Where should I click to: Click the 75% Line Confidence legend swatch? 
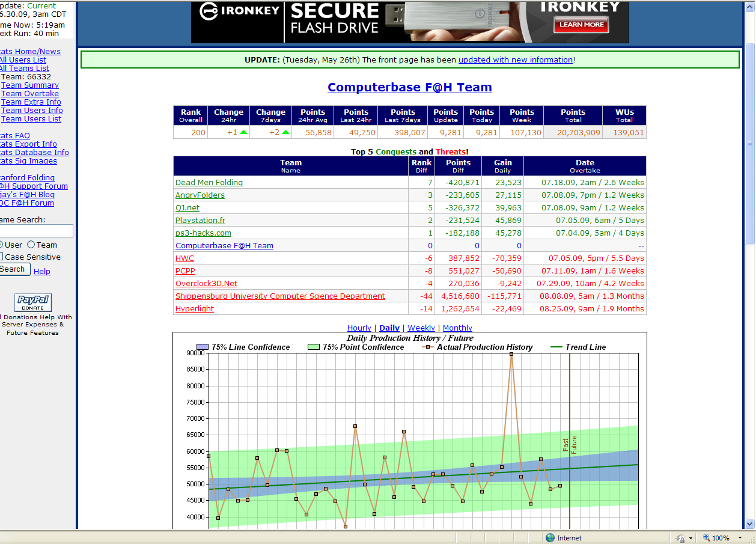pos(203,347)
